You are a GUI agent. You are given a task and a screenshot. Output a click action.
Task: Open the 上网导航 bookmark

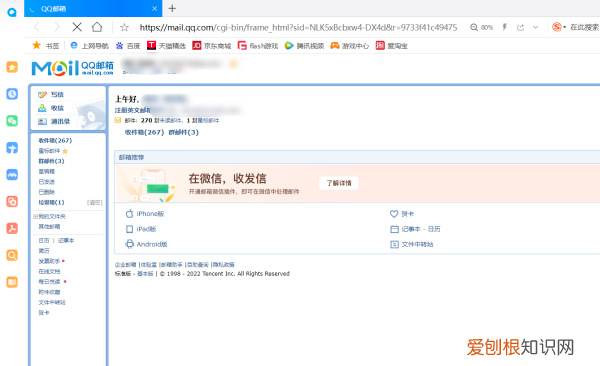point(90,46)
